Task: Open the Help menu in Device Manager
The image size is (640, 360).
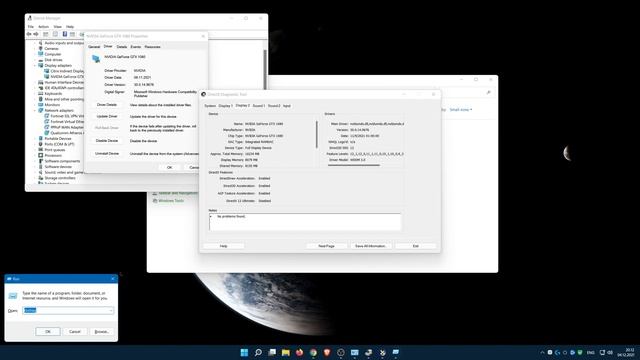Action: (x=70, y=27)
